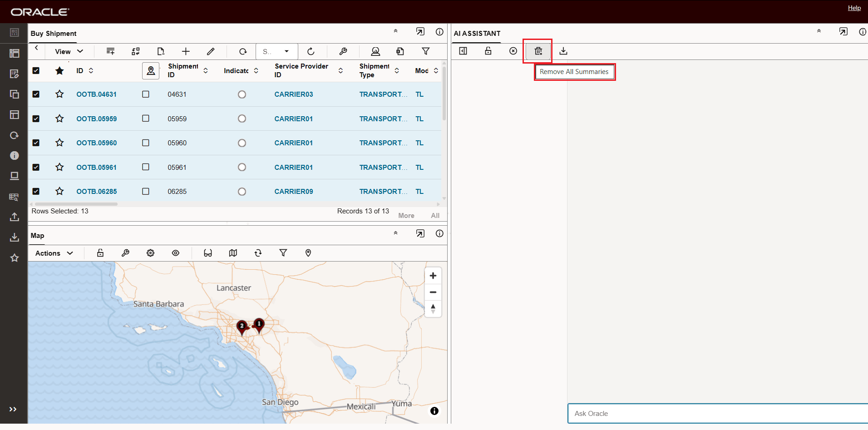Pop out the Buy Shipment panel
The image size is (868, 430).
point(420,32)
